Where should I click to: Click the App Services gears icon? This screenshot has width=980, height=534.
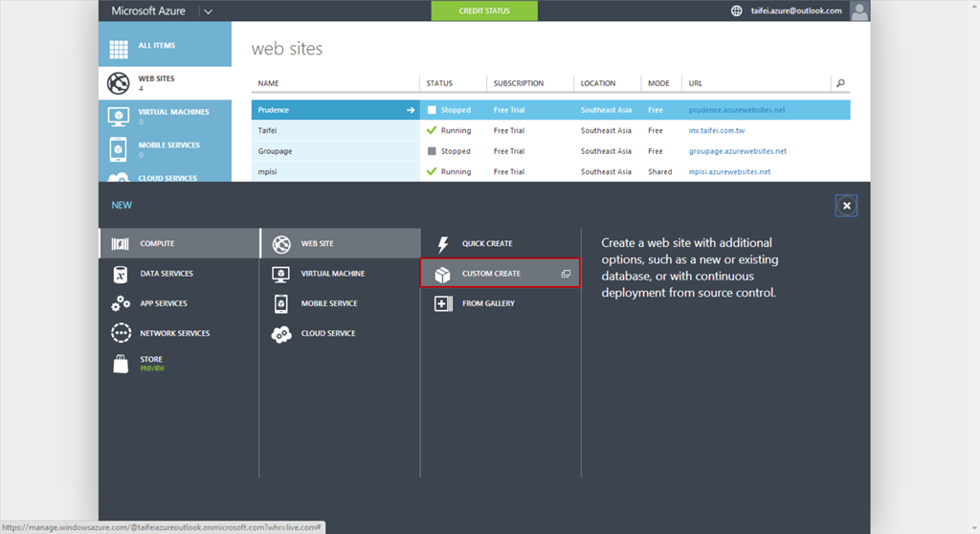pyautogui.click(x=121, y=304)
